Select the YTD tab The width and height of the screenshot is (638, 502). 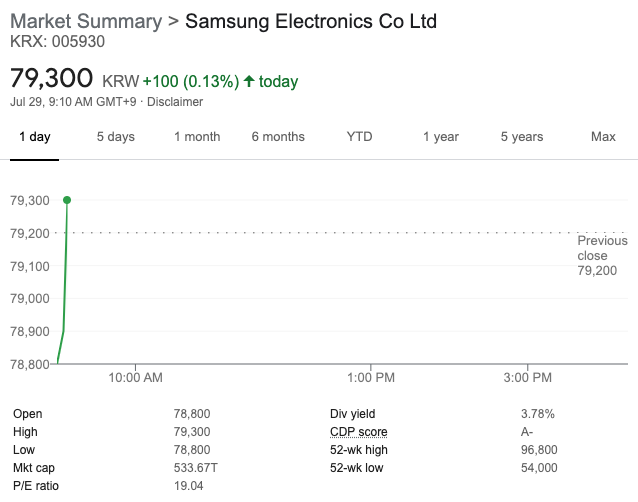359,136
